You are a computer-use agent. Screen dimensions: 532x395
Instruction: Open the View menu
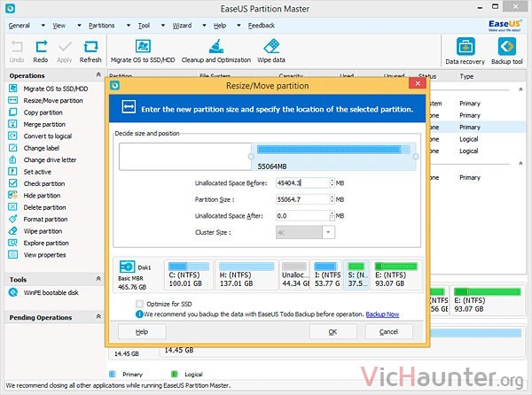click(x=59, y=26)
